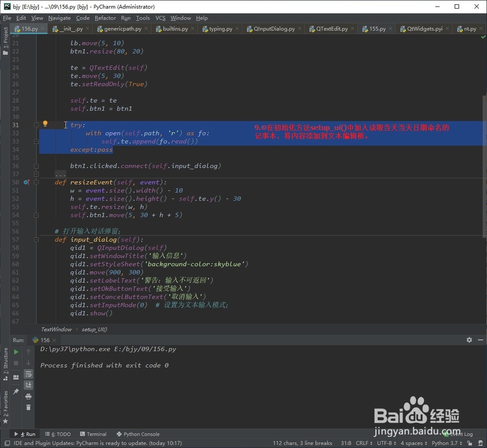Clear console with trash icon
This screenshot has width=487, height=448.
[x=28, y=407]
